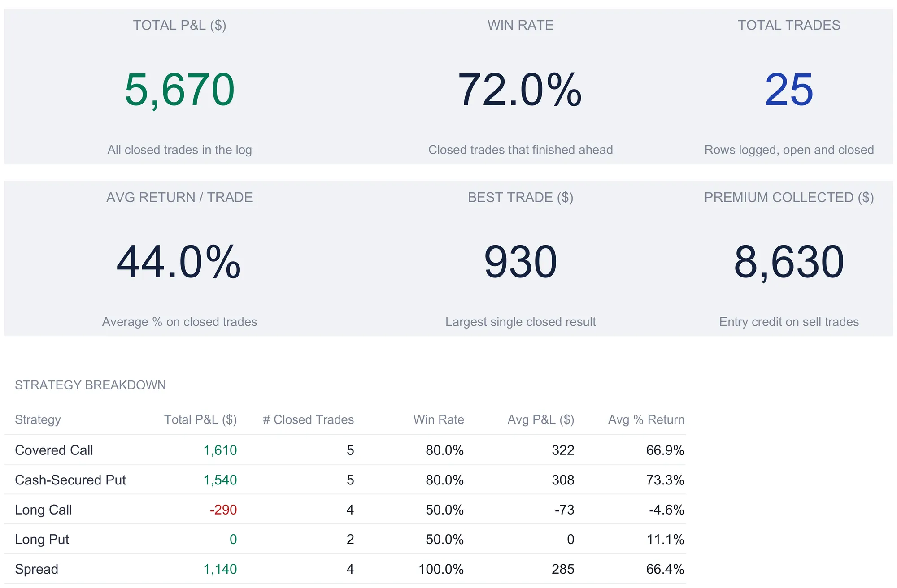Select the Avg Return value 44.0%
The width and height of the screenshot is (897, 588).
tap(179, 262)
